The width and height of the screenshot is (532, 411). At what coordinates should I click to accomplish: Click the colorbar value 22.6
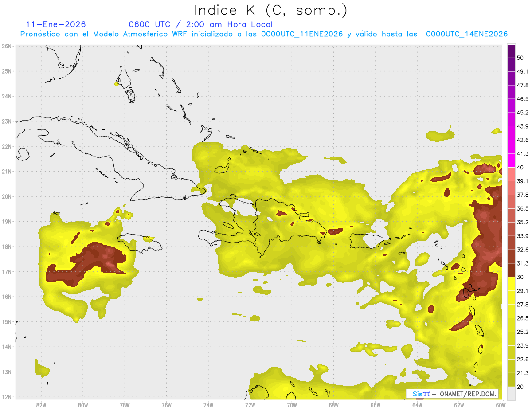(x=523, y=360)
